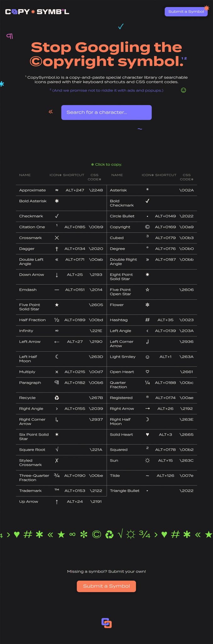Open the Copy Symbol logo homepage link
This screenshot has height=644, width=213.
pyautogui.click(x=37, y=12)
